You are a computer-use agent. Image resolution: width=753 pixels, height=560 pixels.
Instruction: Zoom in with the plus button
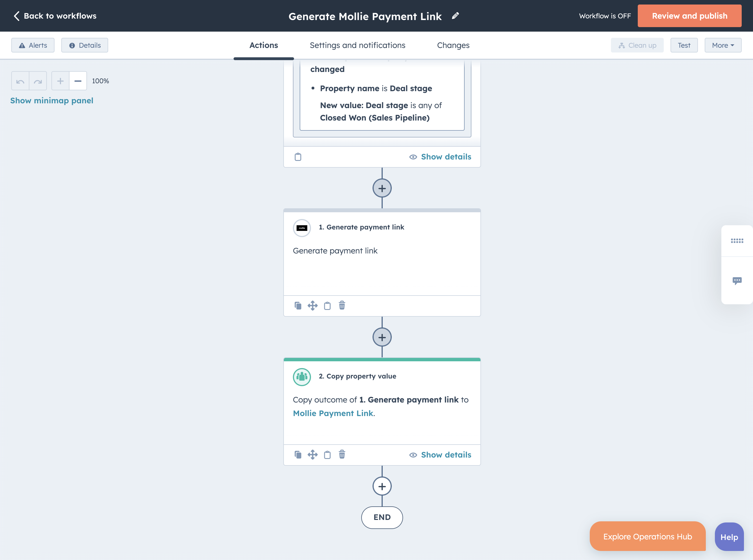click(60, 81)
